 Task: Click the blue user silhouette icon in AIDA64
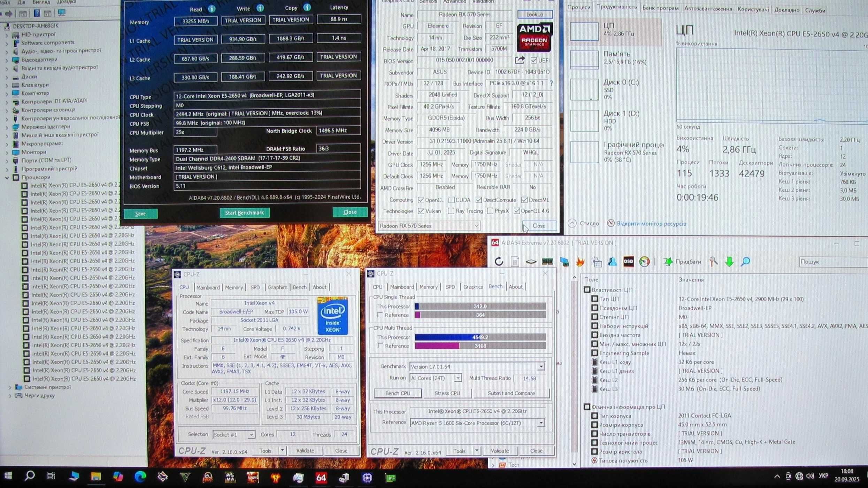pos(612,262)
